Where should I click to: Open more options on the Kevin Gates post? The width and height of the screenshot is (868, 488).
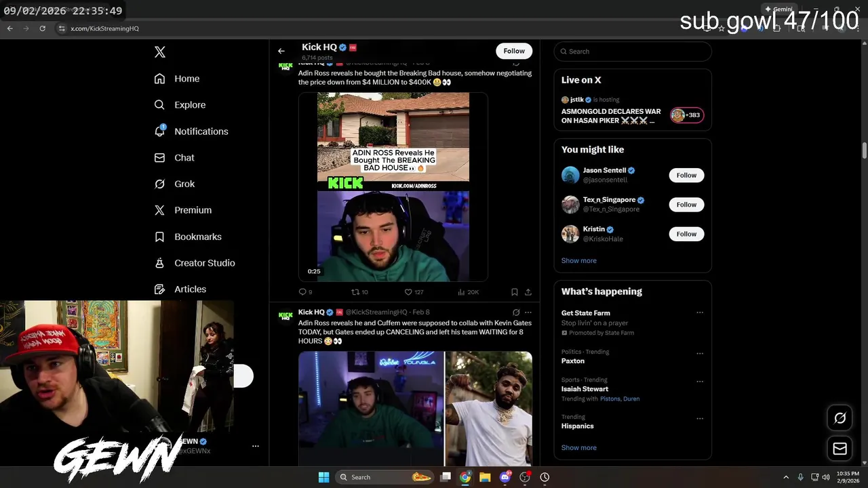pos(528,312)
